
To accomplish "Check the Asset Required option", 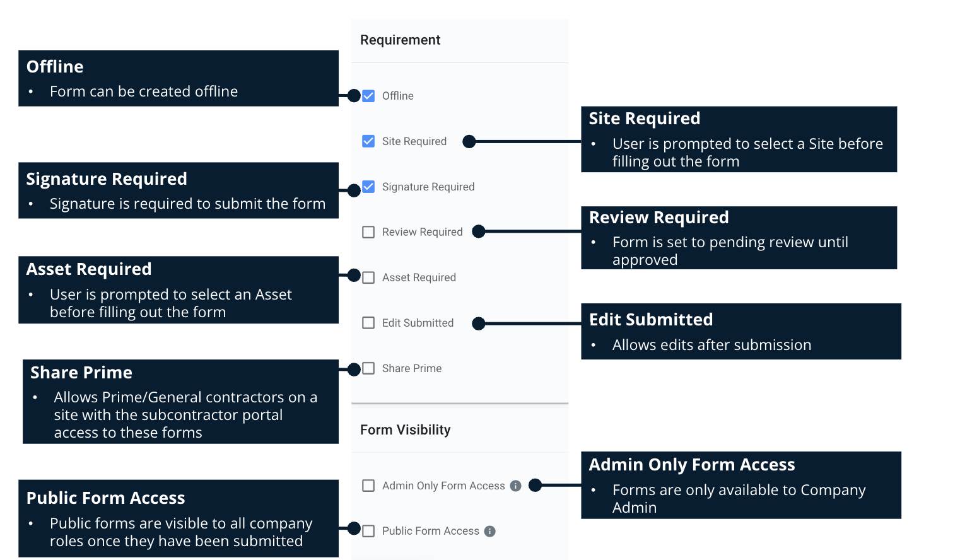I will [368, 277].
